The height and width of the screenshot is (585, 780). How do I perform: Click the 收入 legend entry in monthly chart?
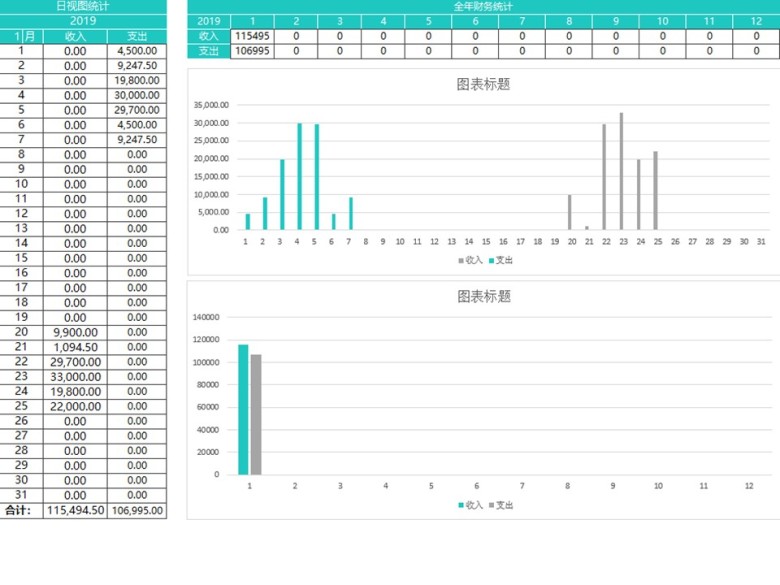click(x=471, y=505)
